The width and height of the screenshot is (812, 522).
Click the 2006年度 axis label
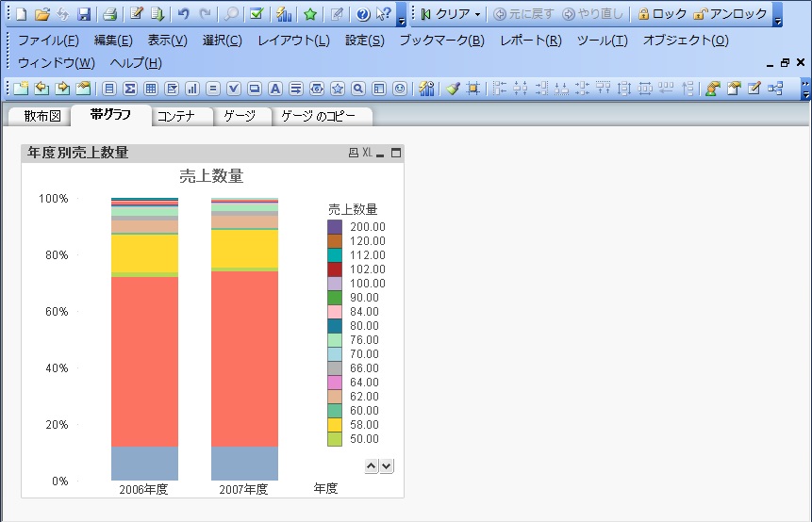click(144, 489)
